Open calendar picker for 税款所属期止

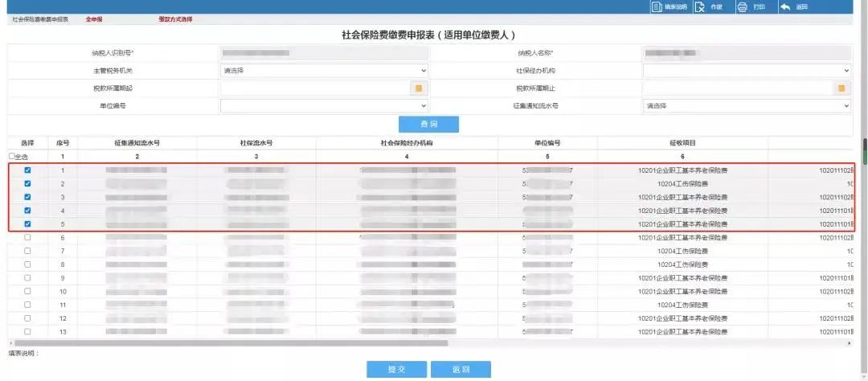coord(842,88)
